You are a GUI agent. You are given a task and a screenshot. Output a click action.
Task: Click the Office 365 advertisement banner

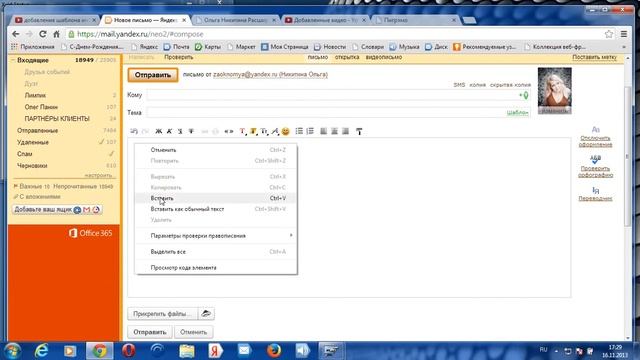(x=64, y=282)
